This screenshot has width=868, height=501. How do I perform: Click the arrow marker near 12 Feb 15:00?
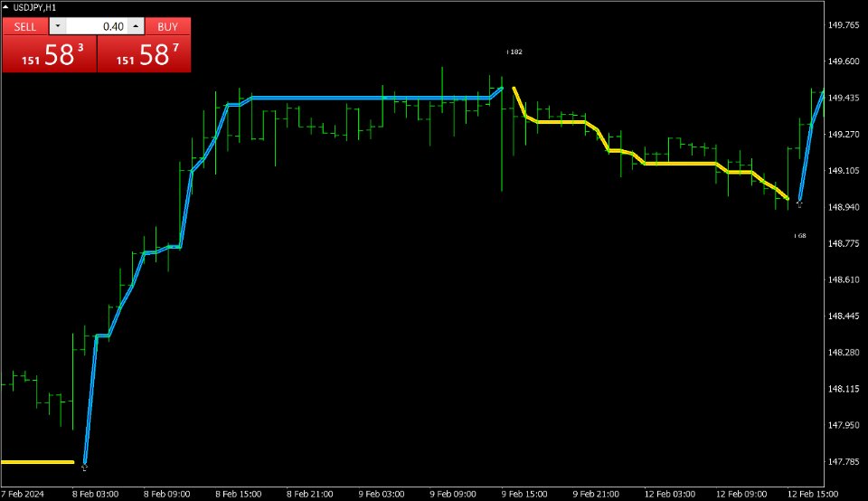(799, 204)
